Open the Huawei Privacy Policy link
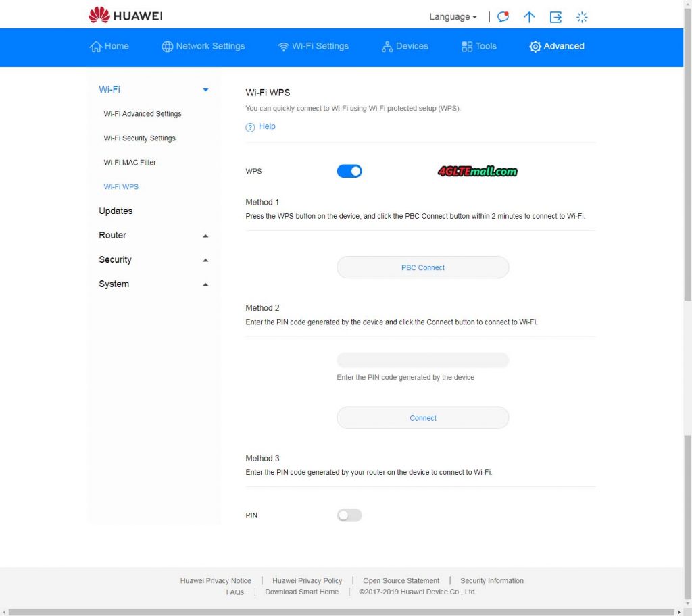 click(x=307, y=580)
